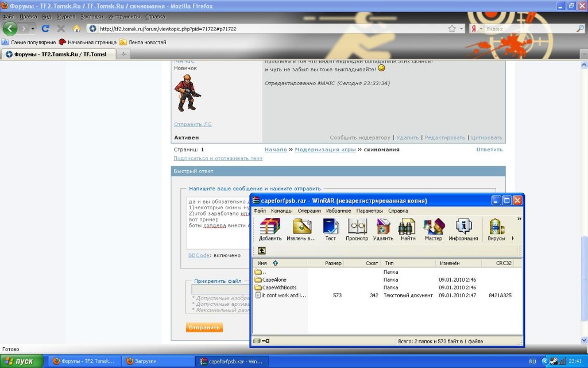The width and height of the screenshot is (588, 368).
Task: Open Отправить ЛС private message link
Action: pos(193,124)
